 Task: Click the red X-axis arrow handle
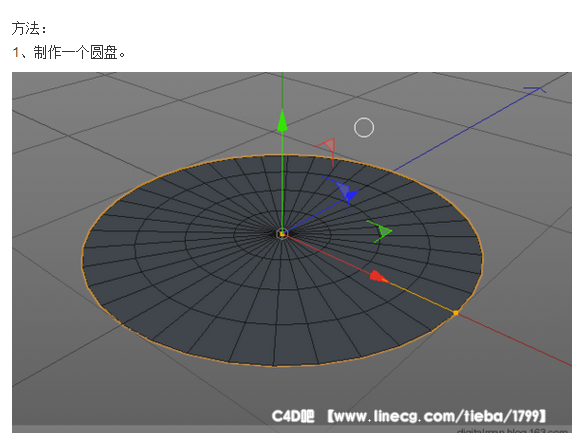tap(379, 277)
